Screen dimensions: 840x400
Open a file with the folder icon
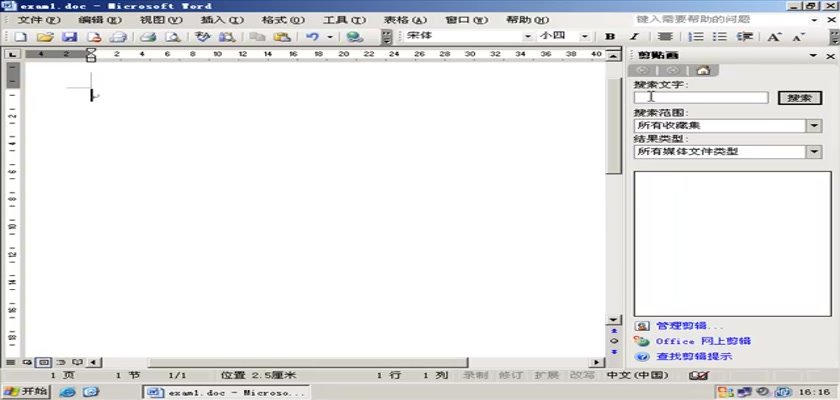pyautogui.click(x=45, y=37)
